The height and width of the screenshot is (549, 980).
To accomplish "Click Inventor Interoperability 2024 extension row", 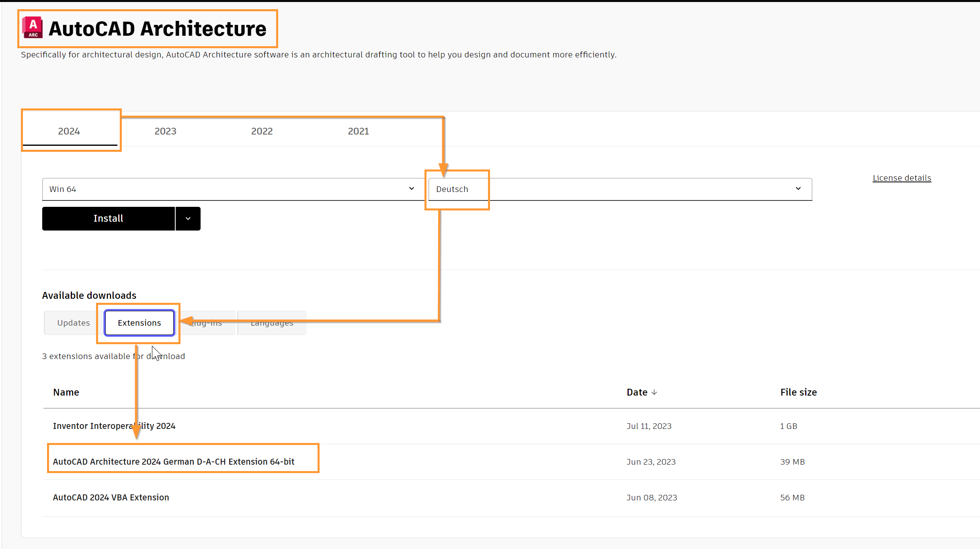I will pos(114,426).
